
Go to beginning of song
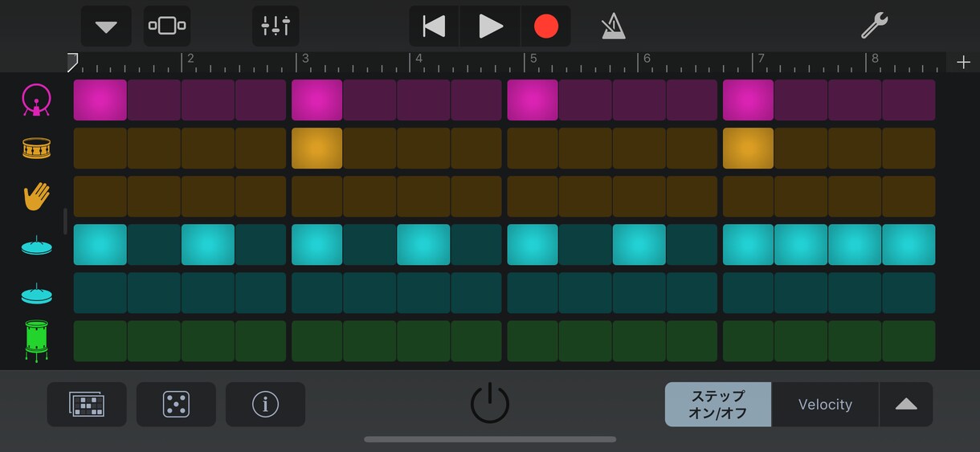coord(434,26)
